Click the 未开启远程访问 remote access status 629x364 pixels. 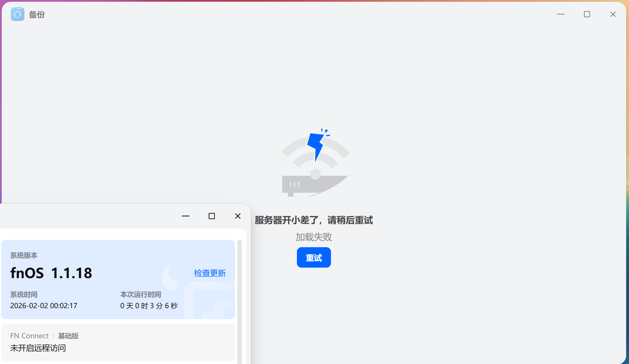(x=37, y=348)
